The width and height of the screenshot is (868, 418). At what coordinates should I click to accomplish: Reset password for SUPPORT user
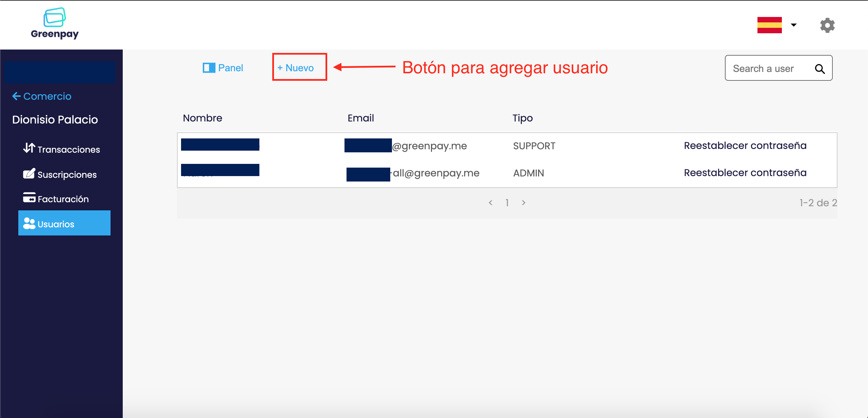[745, 146]
